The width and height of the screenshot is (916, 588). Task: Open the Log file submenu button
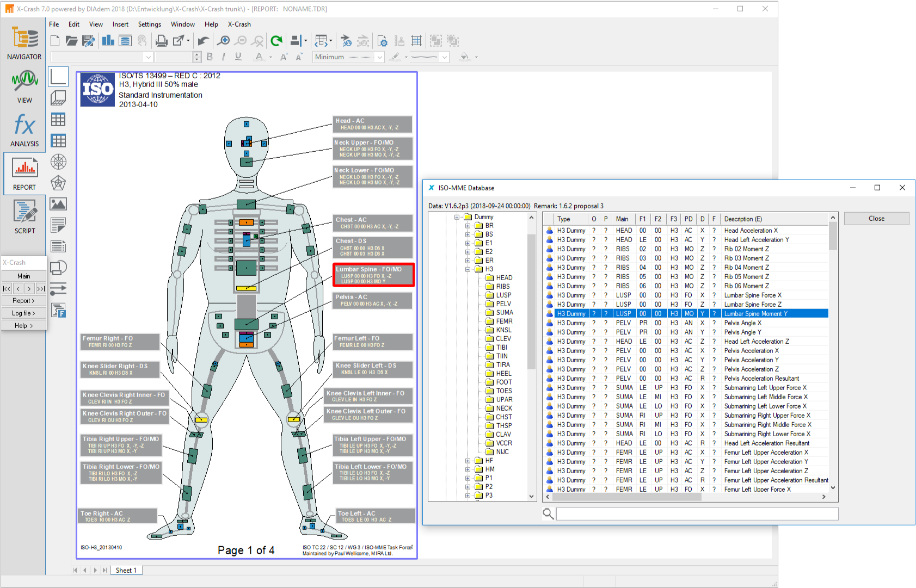click(24, 313)
